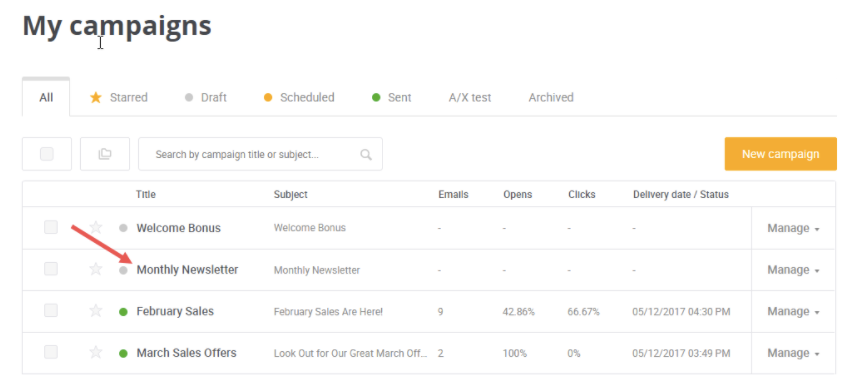This screenshot has height=386, width=857.
Task: Open Manage dropdown for February Sales
Action: 793,311
